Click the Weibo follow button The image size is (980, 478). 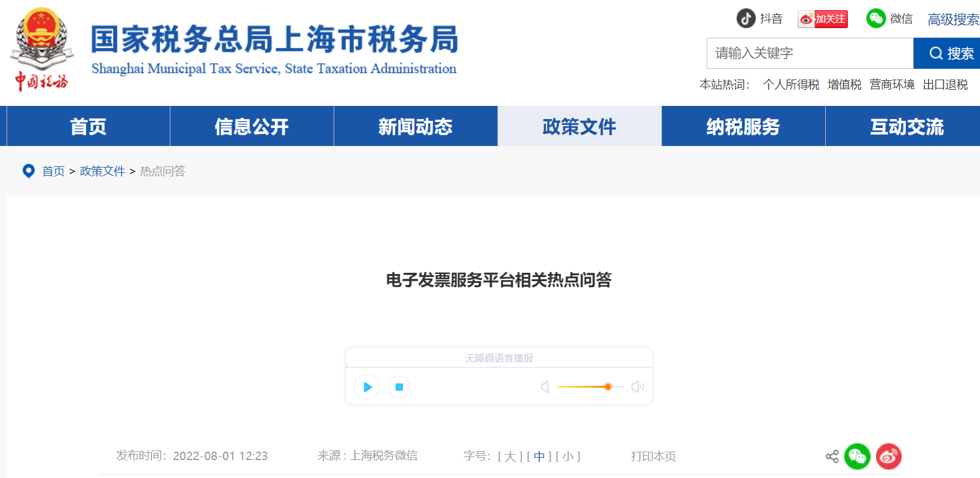pos(823,19)
